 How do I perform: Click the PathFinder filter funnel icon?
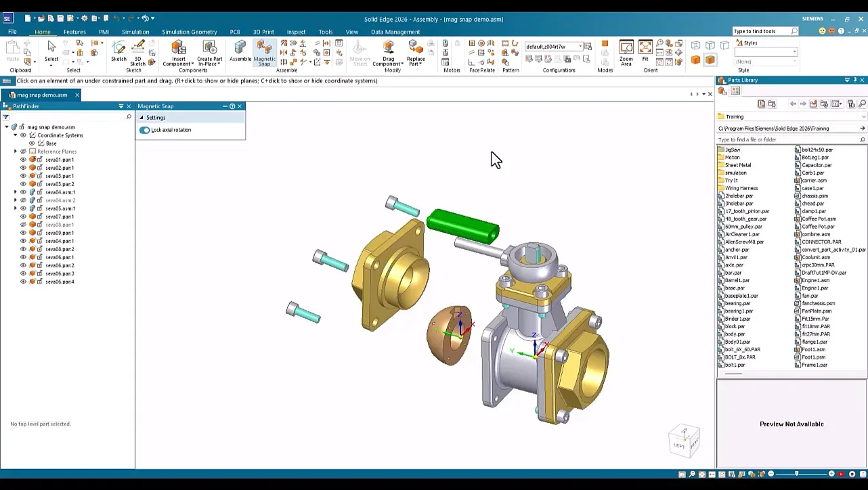click(x=5, y=116)
